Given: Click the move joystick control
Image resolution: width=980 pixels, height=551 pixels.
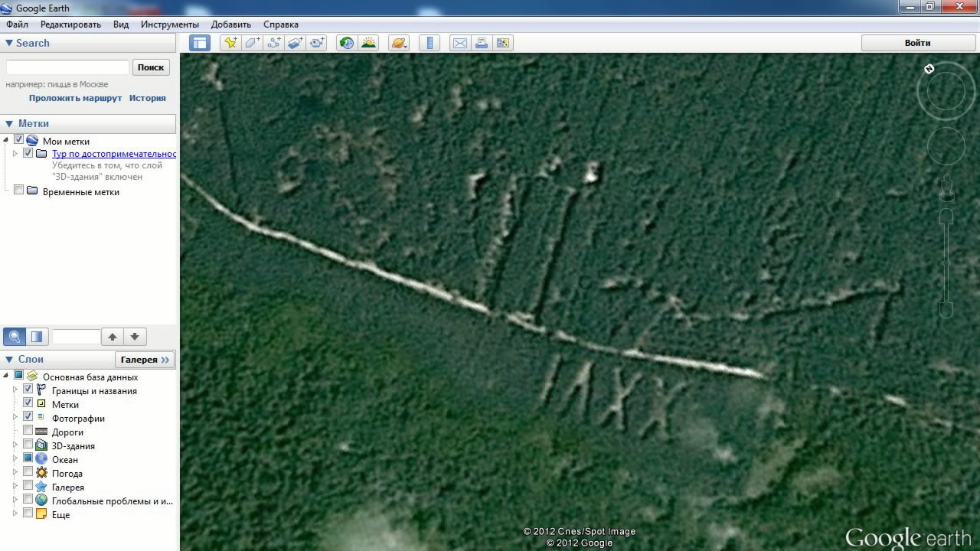Looking at the screenshot, I should 946,145.
